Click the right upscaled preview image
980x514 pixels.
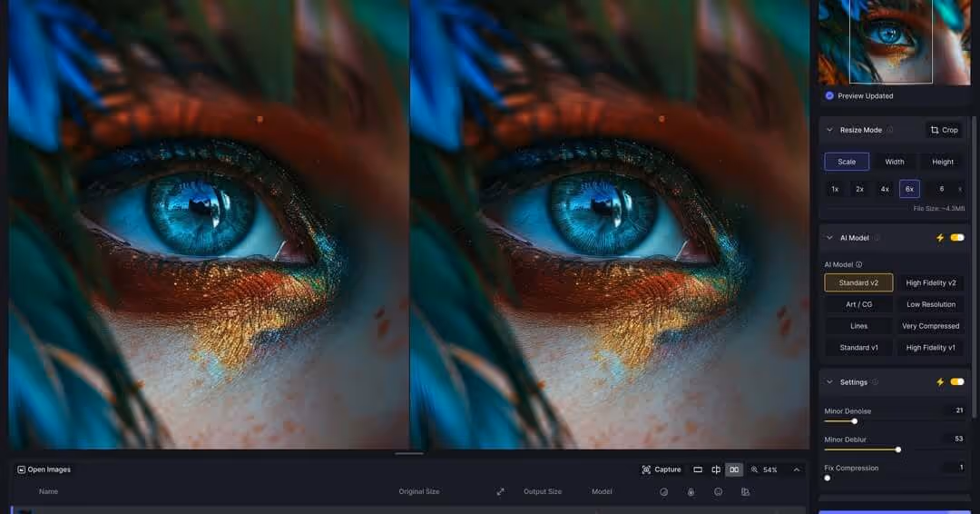coord(610,224)
